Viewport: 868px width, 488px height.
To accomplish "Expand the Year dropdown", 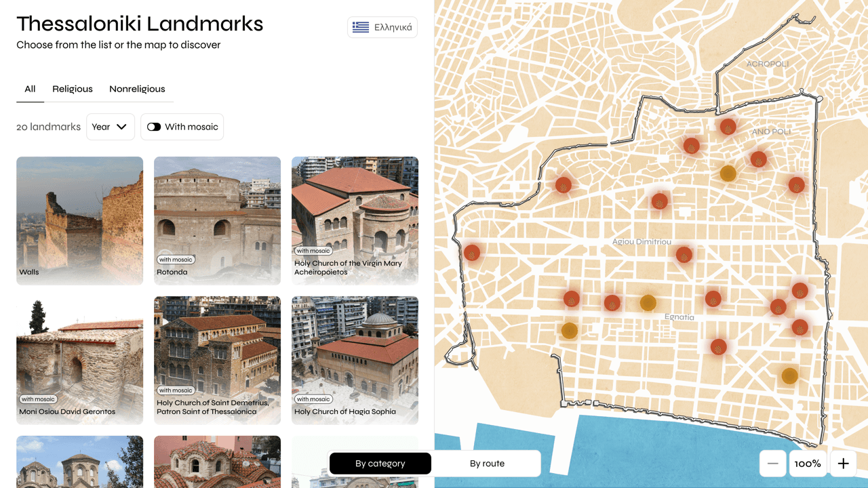I will click(x=111, y=127).
